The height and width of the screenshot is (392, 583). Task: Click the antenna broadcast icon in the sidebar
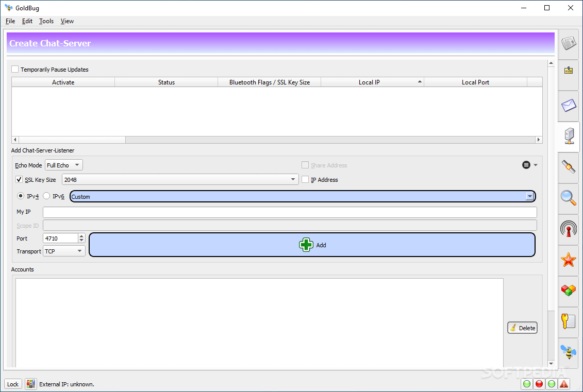coord(568,229)
